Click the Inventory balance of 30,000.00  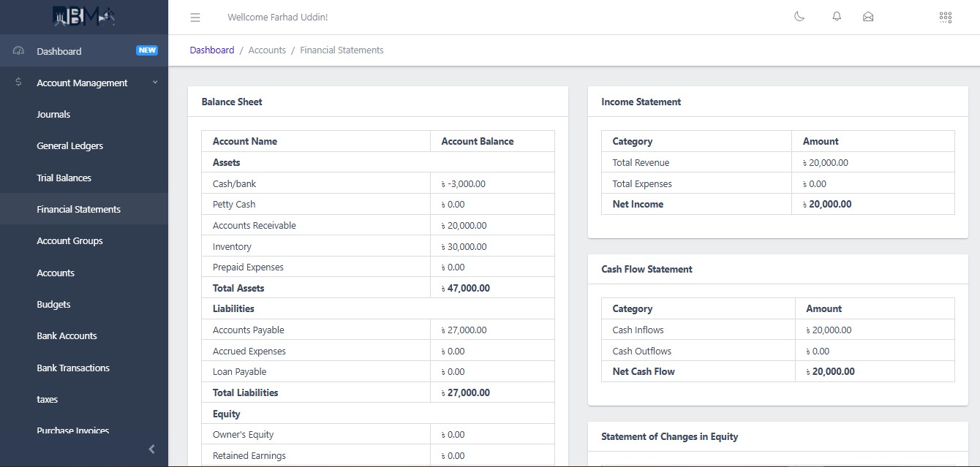[464, 246]
